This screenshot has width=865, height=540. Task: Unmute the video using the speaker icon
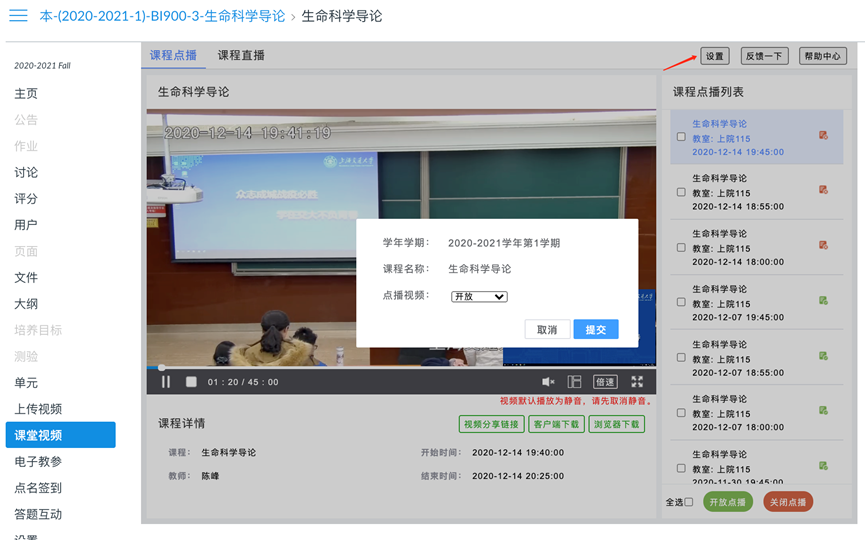(x=548, y=382)
